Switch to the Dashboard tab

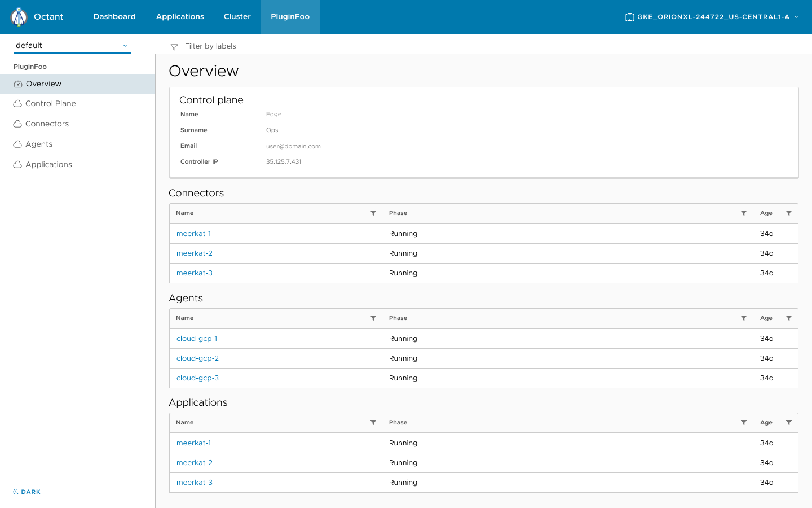(114, 16)
